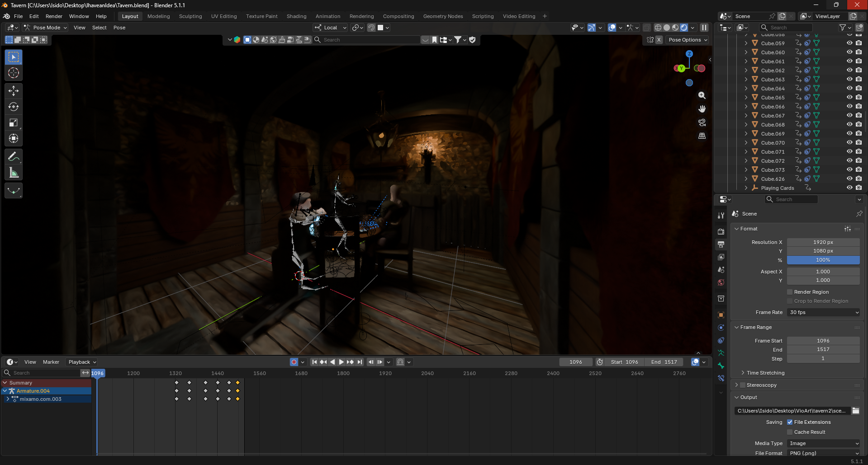This screenshot has width=868, height=465.
Task: Select the Select Box tool
Action: [14, 57]
